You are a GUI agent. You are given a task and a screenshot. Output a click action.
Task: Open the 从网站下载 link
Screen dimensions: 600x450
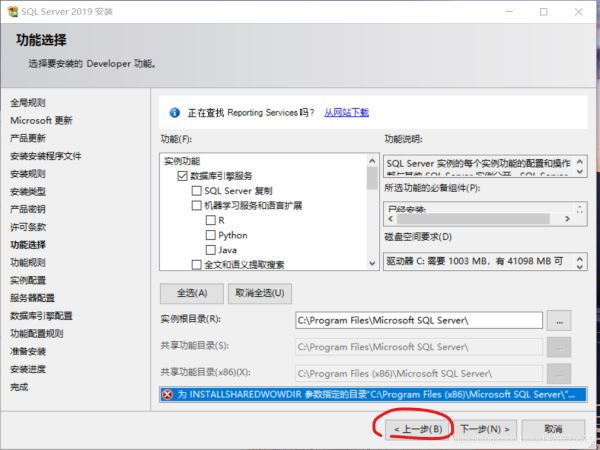346,112
